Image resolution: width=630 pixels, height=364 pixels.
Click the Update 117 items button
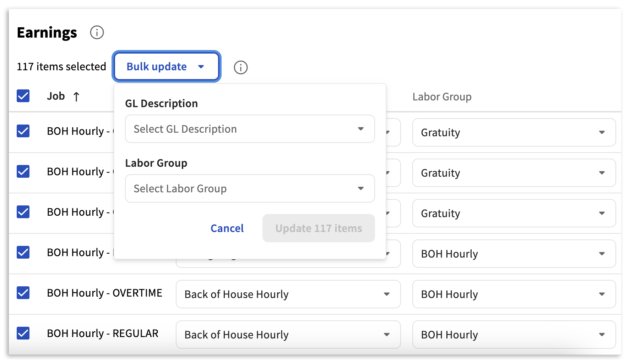pos(319,228)
